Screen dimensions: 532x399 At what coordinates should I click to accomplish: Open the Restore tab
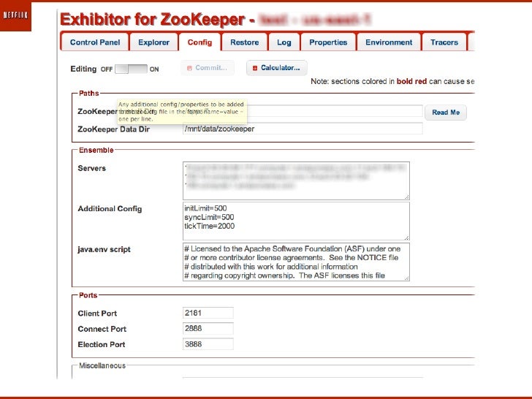tap(245, 42)
